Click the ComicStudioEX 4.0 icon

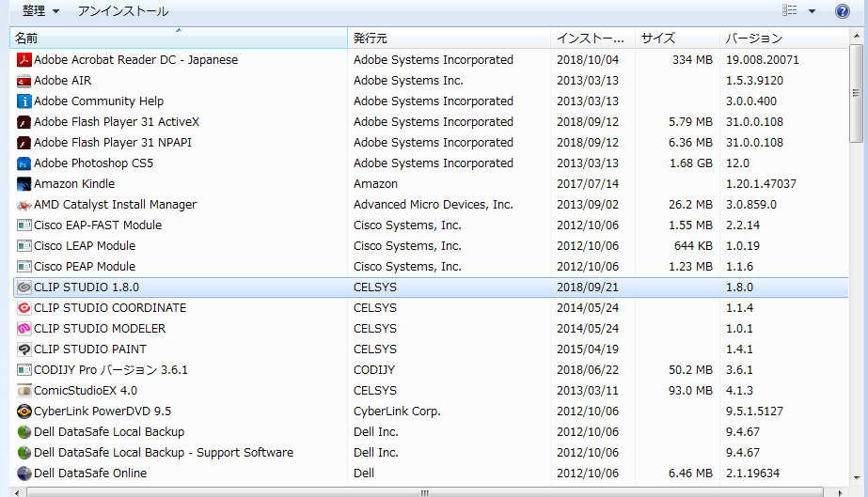[24, 391]
